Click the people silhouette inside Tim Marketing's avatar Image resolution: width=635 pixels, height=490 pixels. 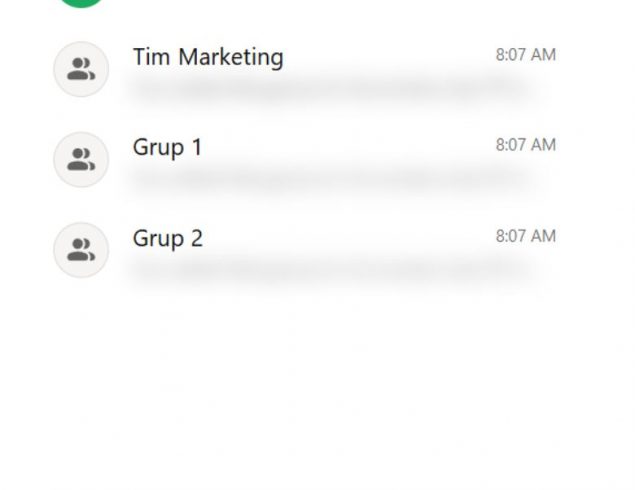[81, 69]
